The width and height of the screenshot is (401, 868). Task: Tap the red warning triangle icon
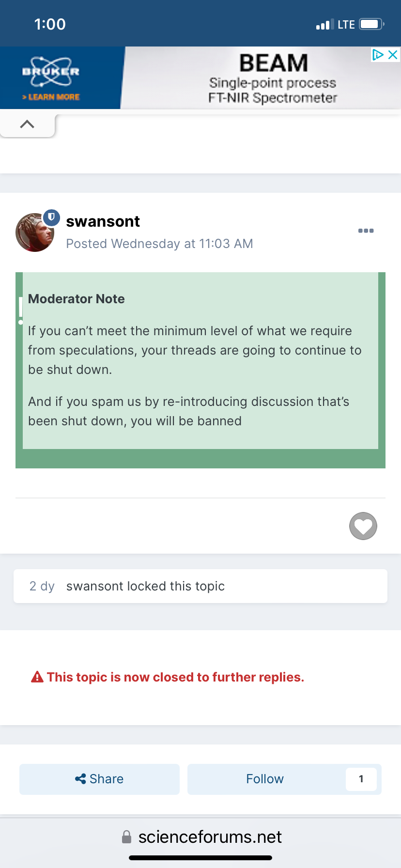pos(37,677)
